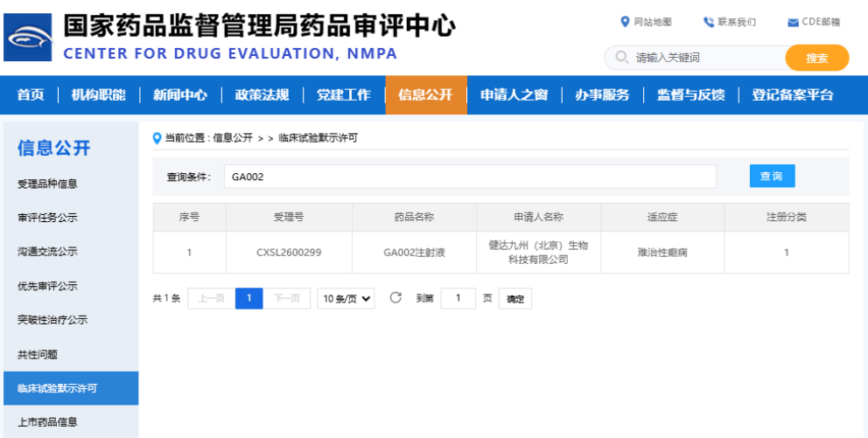Click the 确定 page jump button
The width and height of the screenshot is (868, 438).
pyautogui.click(x=514, y=299)
